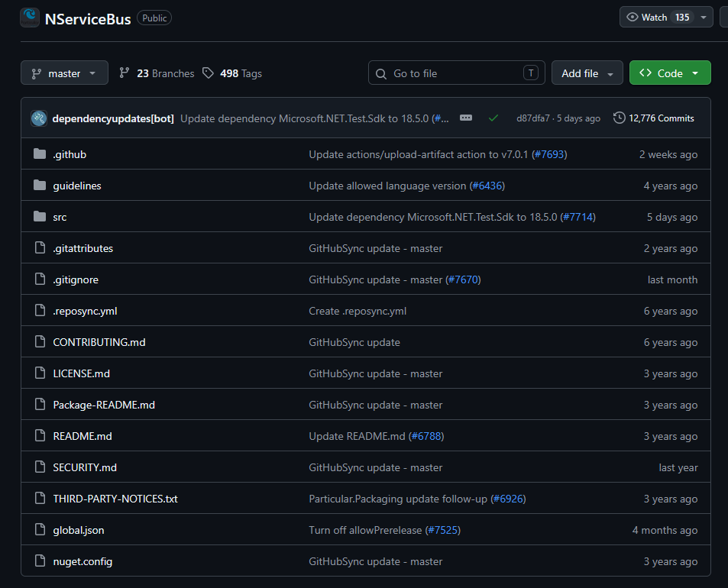Screen dimensions: 728x588
Task: Click the file icon for .gitignore
Action: coord(40,279)
